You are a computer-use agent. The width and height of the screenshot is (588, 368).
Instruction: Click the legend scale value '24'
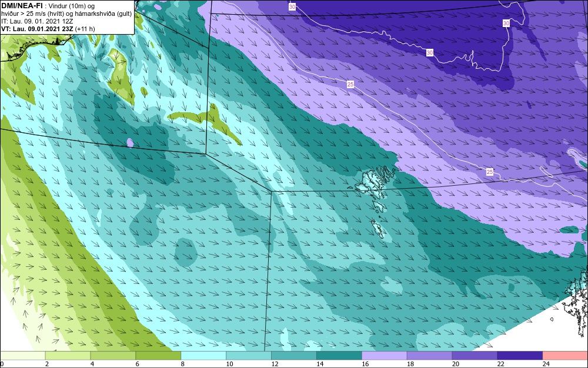click(546, 364)
